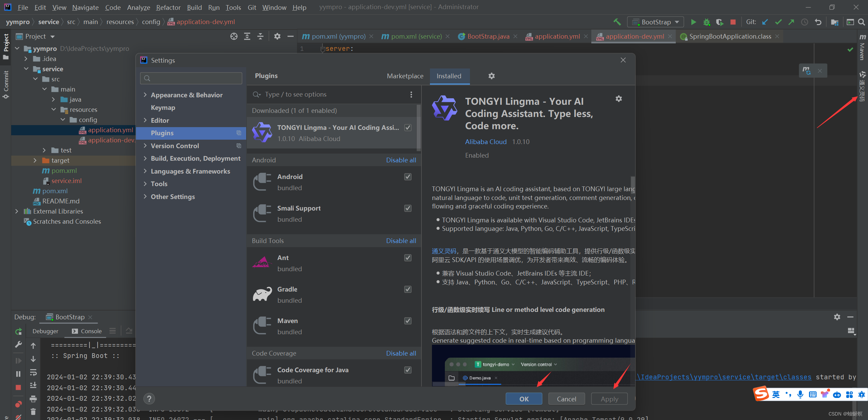Click the Apply button in Settings
Viewport: 868px width, 420px height.
[609, 399]
